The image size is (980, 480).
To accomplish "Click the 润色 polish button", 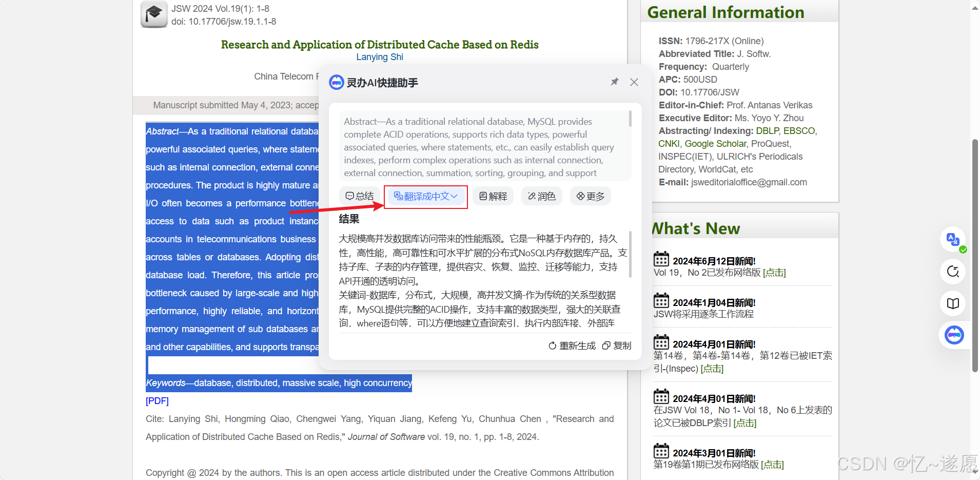I will (542, 196).
